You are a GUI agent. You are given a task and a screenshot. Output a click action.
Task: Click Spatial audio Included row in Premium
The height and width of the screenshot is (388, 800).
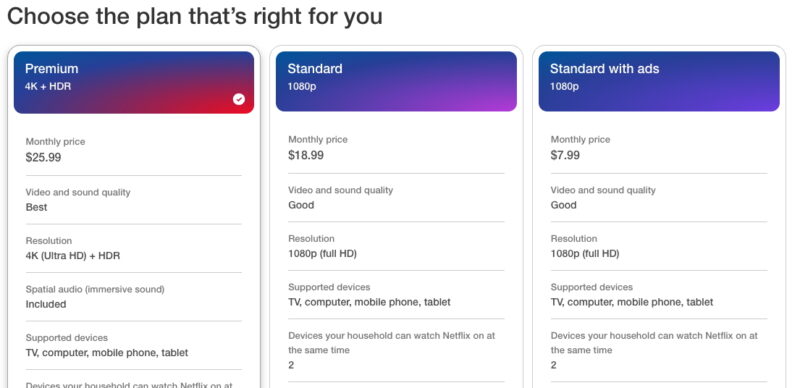tap(134, 297)
